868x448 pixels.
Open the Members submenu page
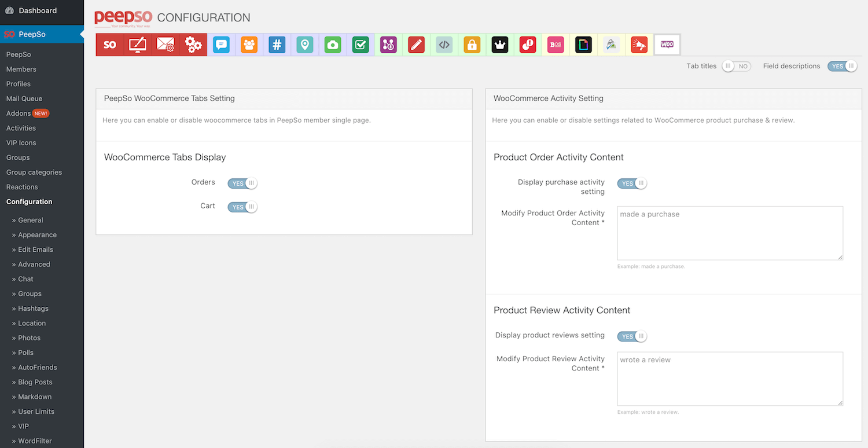(21, 69)
